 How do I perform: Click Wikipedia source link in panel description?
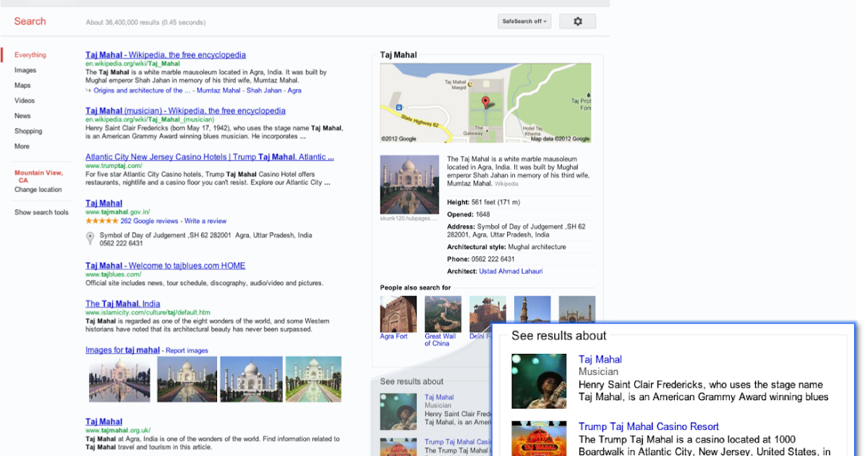click(x=506, y=185)
